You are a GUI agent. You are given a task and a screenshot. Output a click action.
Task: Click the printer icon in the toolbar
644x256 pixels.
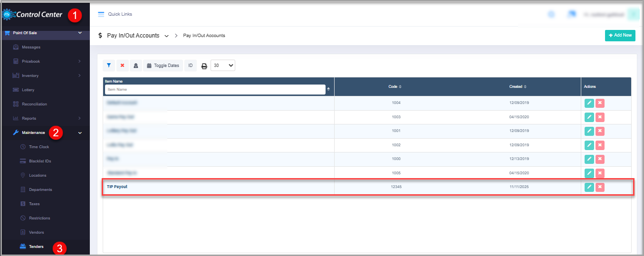pos(204,66)
